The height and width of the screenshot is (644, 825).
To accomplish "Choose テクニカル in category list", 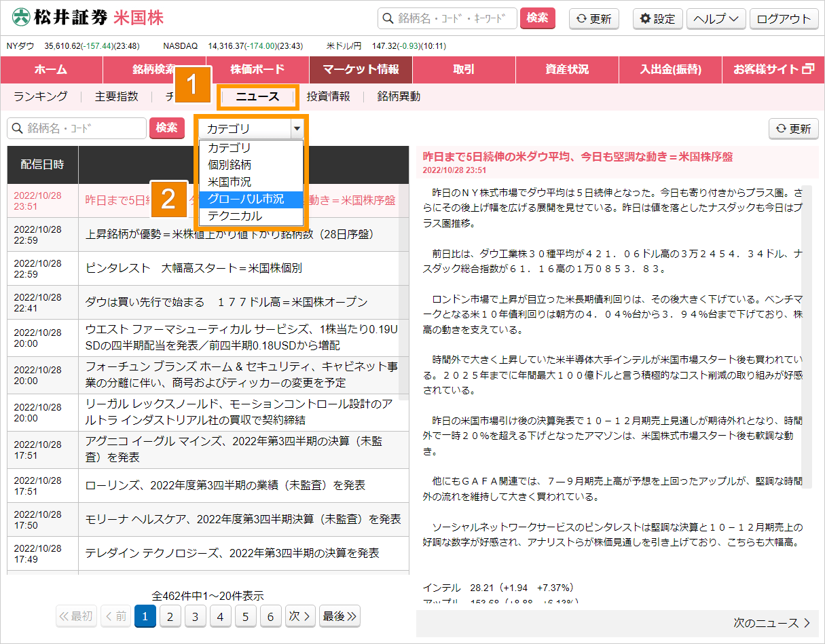I will 250,216.
